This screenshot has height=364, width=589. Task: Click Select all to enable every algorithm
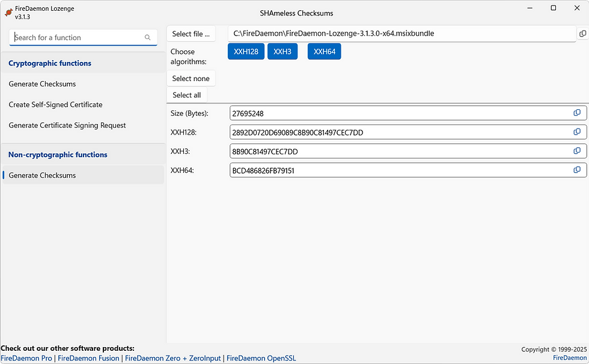(186, 94)
